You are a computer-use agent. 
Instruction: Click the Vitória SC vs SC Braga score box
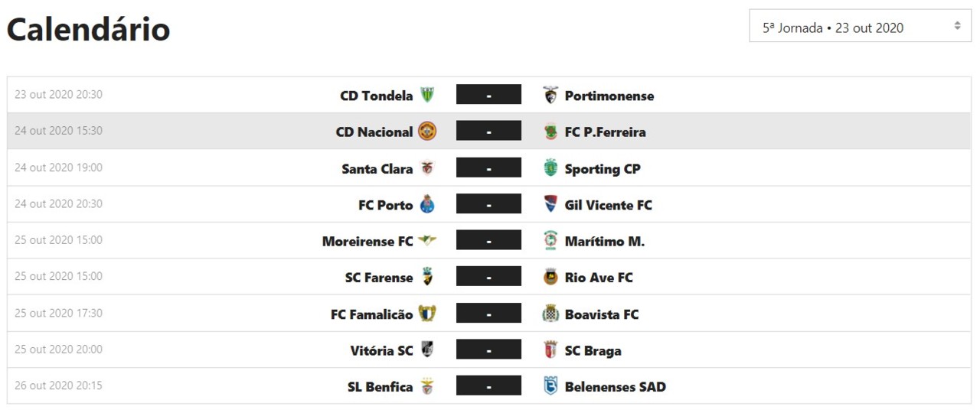point(488,350)
